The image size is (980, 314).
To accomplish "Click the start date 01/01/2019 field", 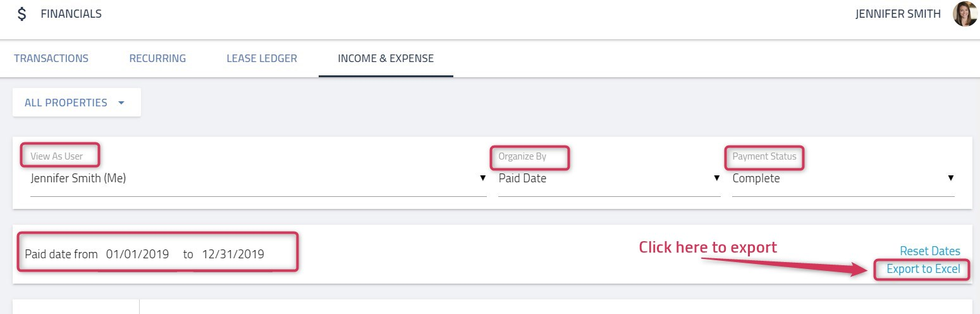I will [x=138, y=254].
